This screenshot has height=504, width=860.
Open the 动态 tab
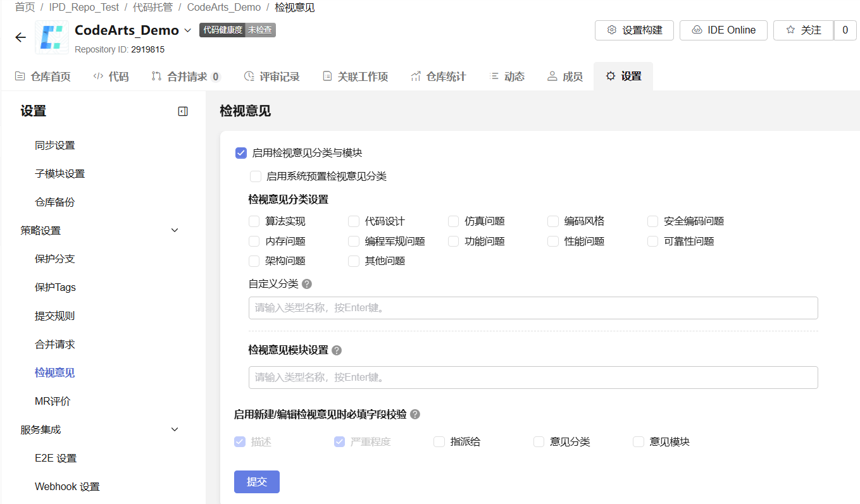click(x=507, y=77)
